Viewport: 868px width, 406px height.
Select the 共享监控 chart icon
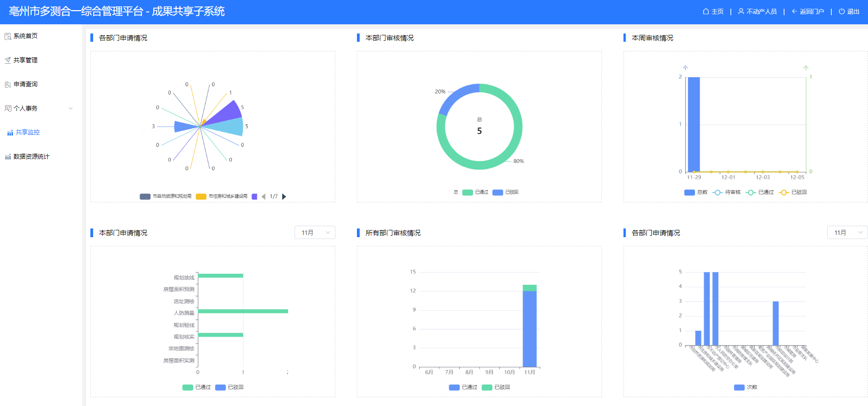tap(10, 133)
